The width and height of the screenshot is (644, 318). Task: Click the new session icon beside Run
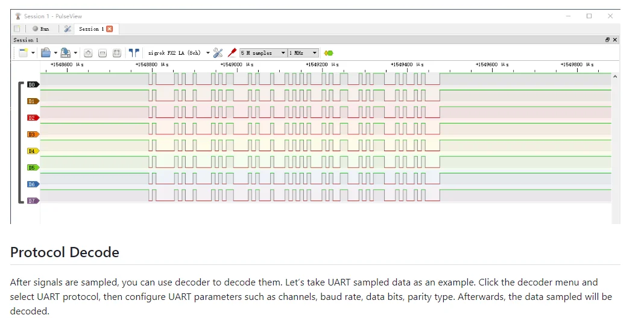[x=17, y=29]
